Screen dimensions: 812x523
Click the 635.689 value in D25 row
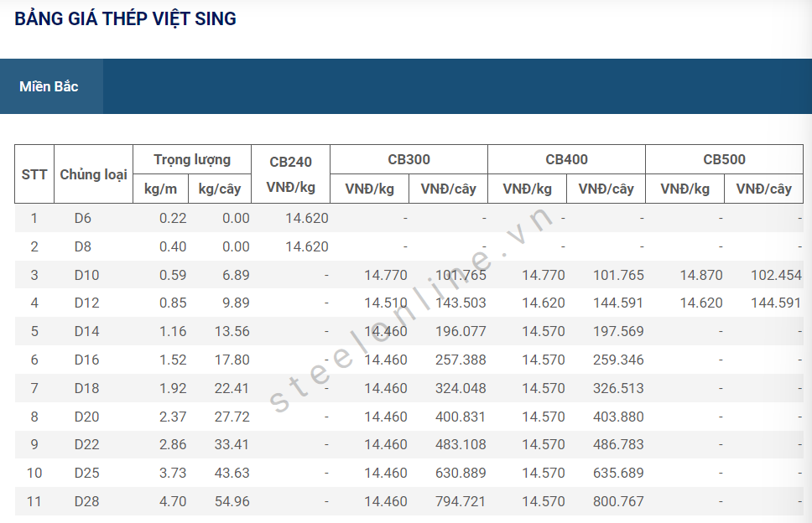(x=618, y=473)
